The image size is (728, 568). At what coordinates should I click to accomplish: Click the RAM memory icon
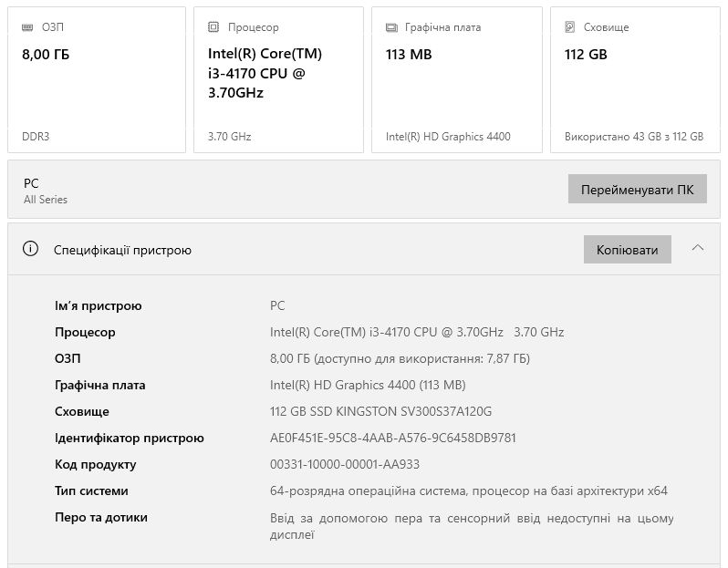coord(27,27)
